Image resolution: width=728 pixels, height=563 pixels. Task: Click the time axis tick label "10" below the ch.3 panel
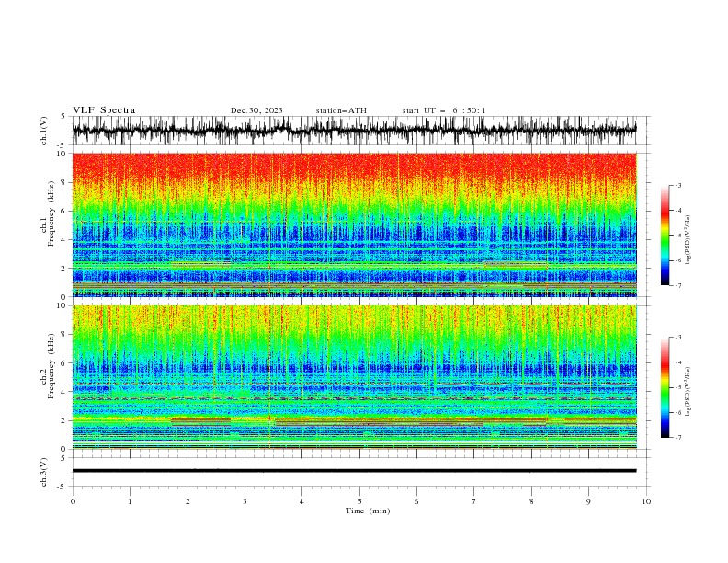[x=646, y=501]
